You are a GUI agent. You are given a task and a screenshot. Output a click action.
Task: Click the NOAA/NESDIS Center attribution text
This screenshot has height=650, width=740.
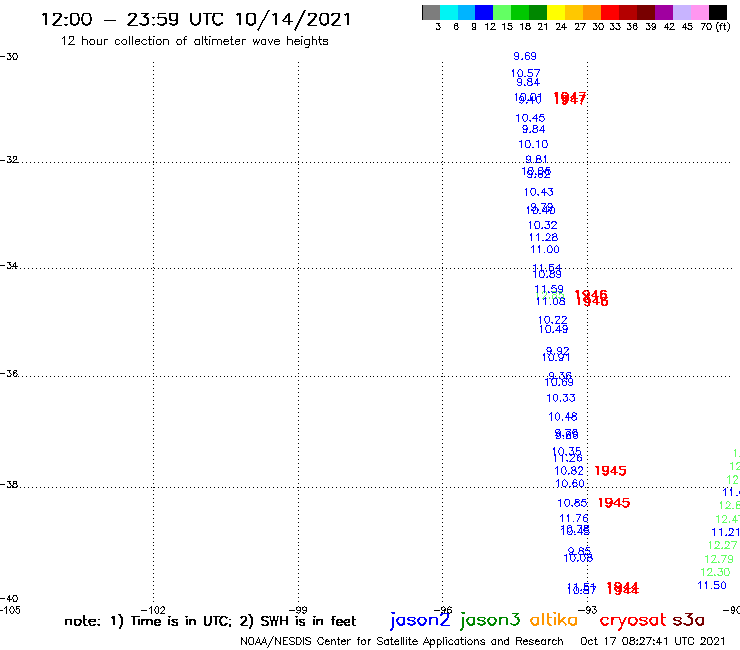click(402, 642)
